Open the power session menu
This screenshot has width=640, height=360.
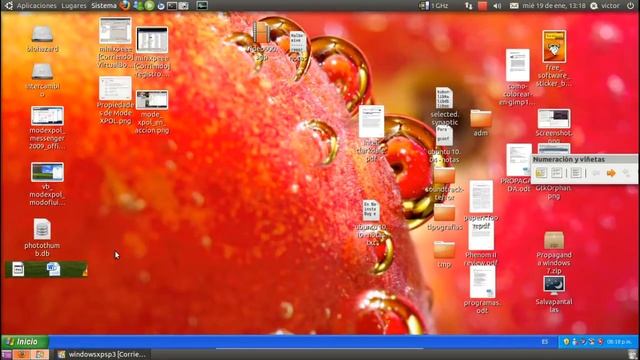(630, 6)
